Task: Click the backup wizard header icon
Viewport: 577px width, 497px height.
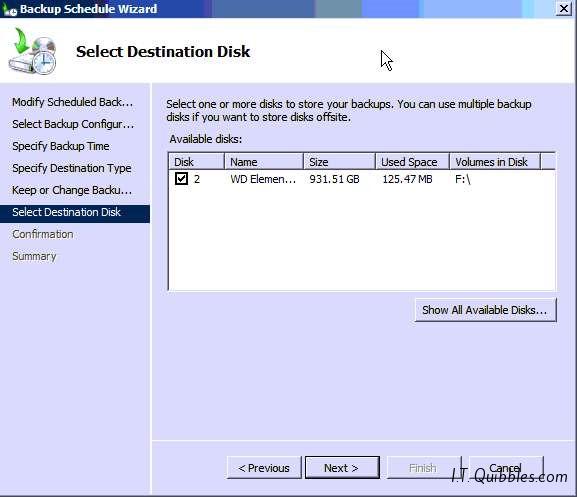Action: [32, 52]
